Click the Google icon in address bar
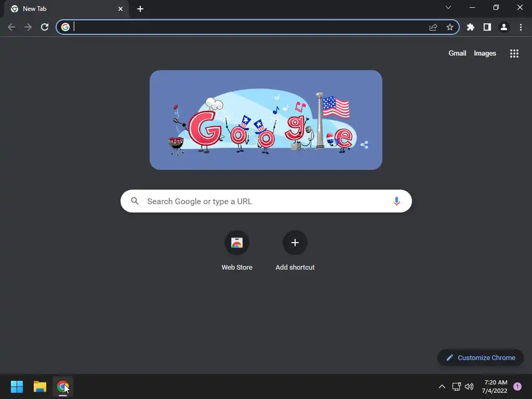 click(65, 27)
